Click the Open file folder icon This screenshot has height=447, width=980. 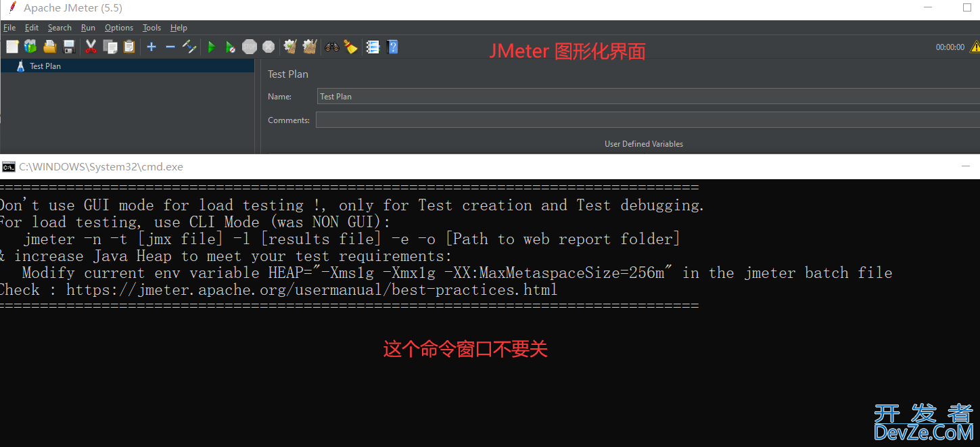point(49,47)
